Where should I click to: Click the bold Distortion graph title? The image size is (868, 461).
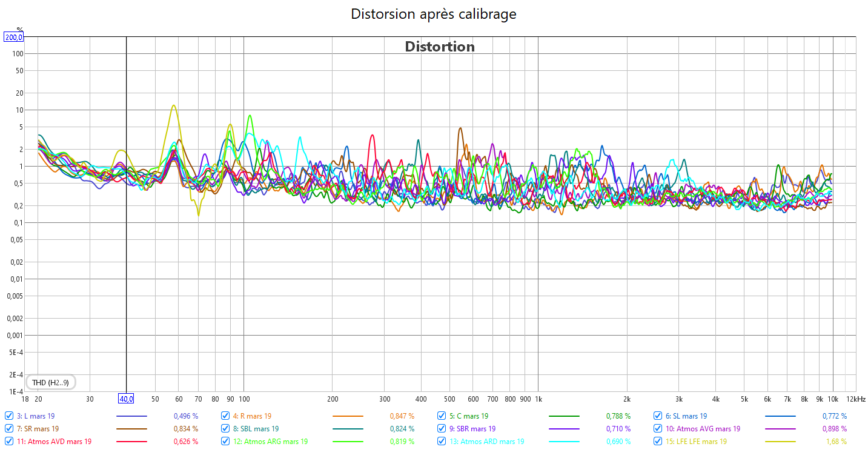(440, 47)
